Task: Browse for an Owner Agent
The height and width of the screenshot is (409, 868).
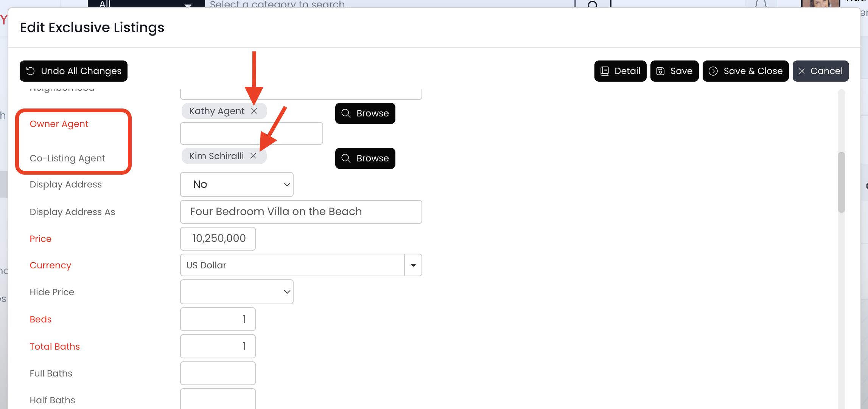Action: click(x=365, y=113)
